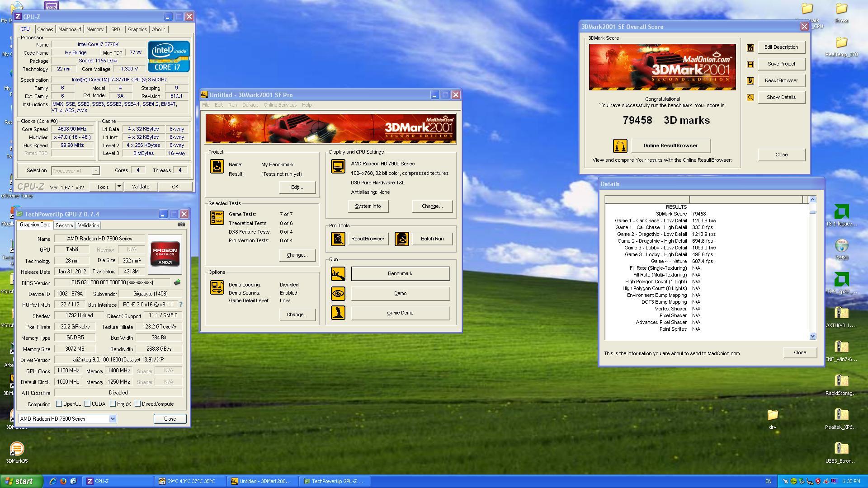Open the File menu in 3DMark2001
This screenshot has height=488, width=868.
pos(206,105)
